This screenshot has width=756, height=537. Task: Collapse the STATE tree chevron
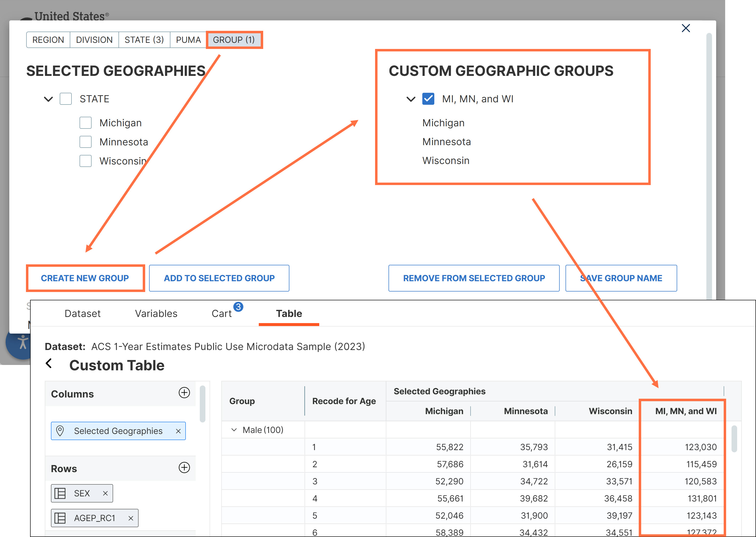pos(48,99)
